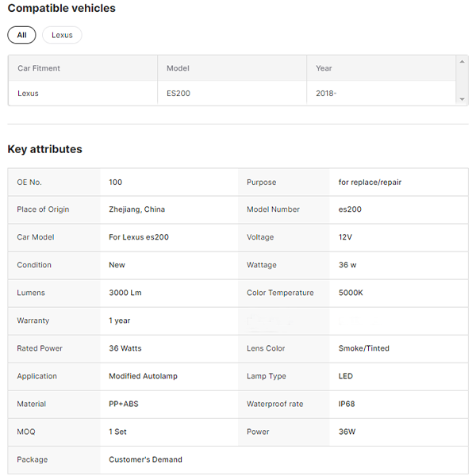476x476 pixels.
Task: Click the Car Fitment column header
Action: [39, 68]
